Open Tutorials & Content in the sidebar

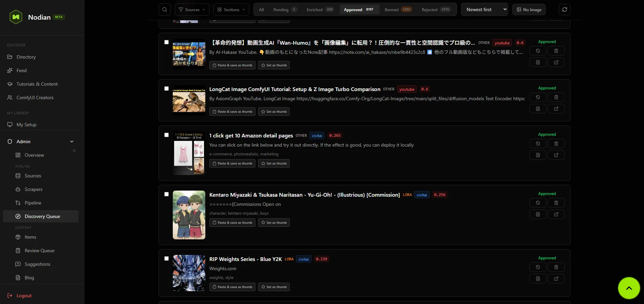click(x=42, y=84)
